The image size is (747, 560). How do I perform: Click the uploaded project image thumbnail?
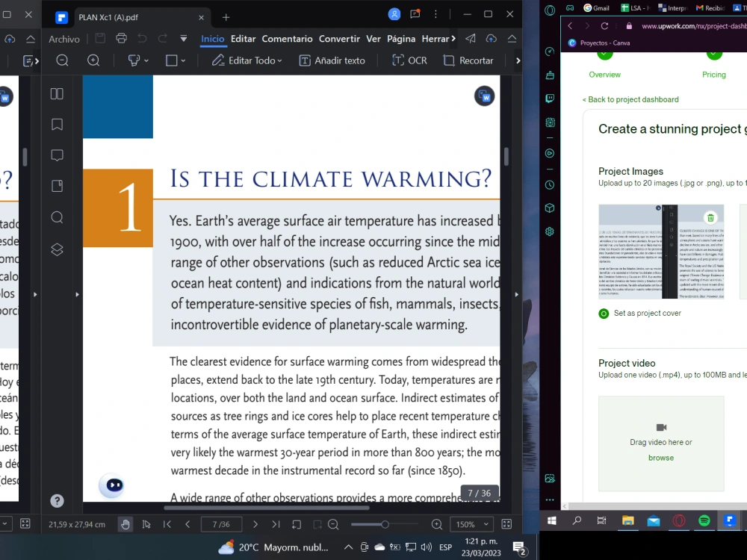(x=661, y=252)
